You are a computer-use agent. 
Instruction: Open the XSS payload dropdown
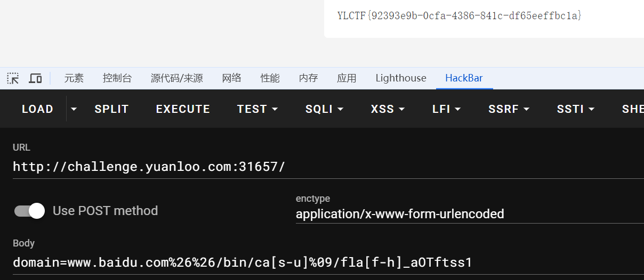click(388, 109)
